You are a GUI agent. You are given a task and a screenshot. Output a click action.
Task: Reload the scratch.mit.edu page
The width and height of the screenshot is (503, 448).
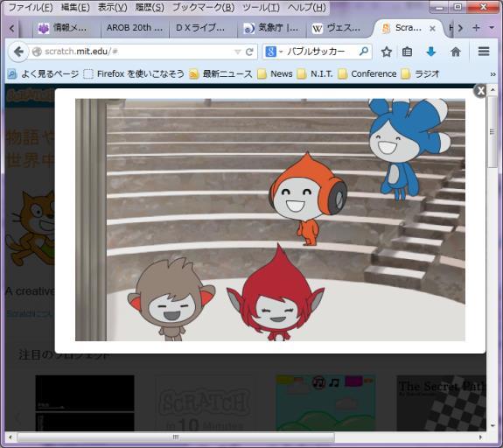click(x=249, y=52)
